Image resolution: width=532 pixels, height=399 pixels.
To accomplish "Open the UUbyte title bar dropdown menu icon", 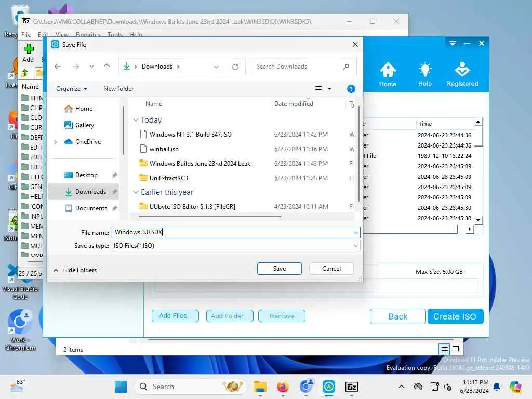I will pos(453,43).
